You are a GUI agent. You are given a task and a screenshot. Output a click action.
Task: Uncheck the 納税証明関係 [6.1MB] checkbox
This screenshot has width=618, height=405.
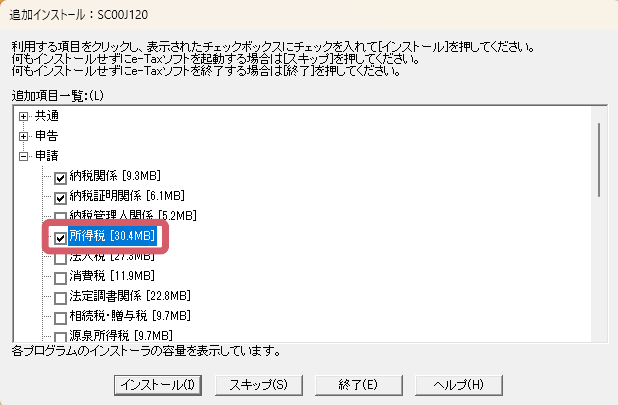60,198
